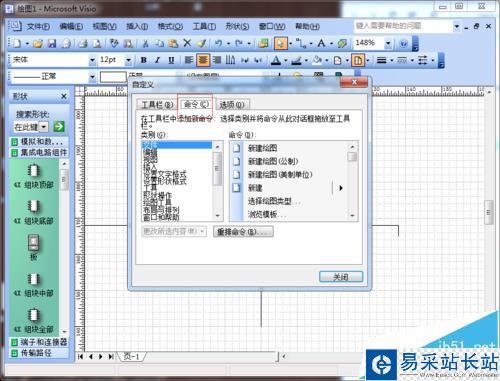Switch to the 选项(O) tab in dialog
This screenshot has height=381, width=500.
coord(232,105)
